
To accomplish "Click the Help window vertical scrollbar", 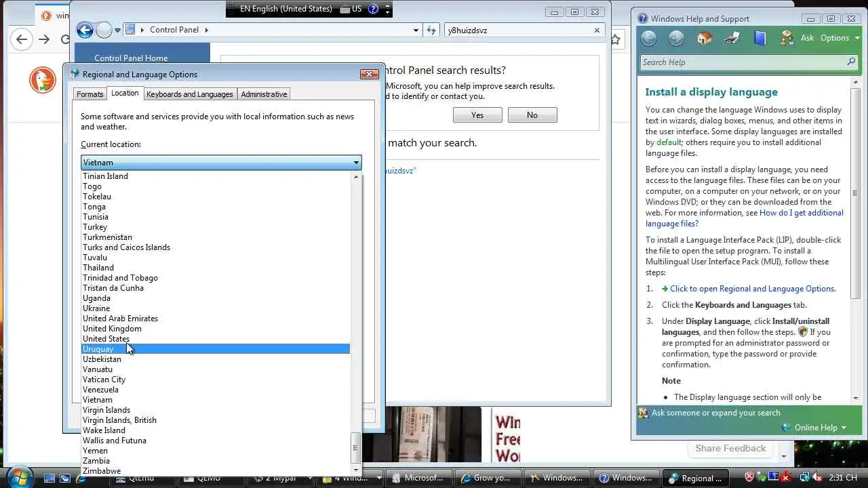I will [855, 192].
